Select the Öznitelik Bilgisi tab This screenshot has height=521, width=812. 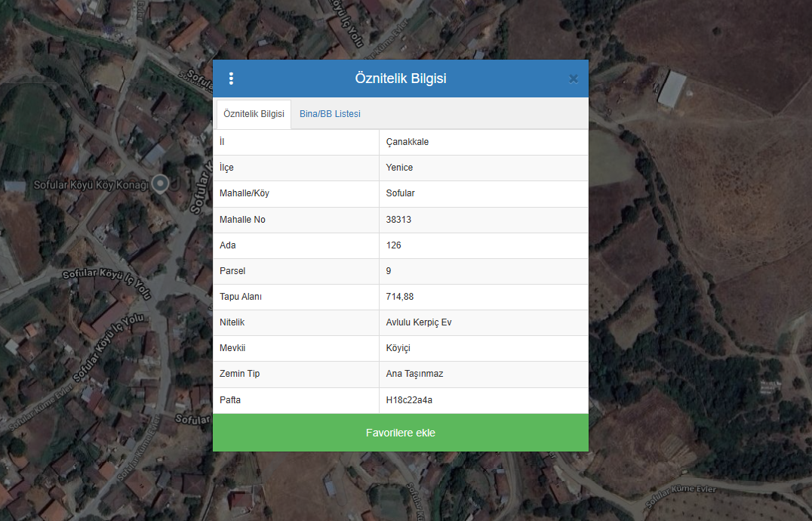[254, 114]
